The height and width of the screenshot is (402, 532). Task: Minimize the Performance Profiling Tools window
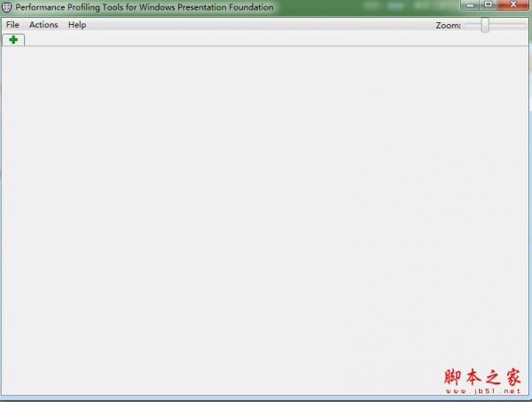[470, 4]
